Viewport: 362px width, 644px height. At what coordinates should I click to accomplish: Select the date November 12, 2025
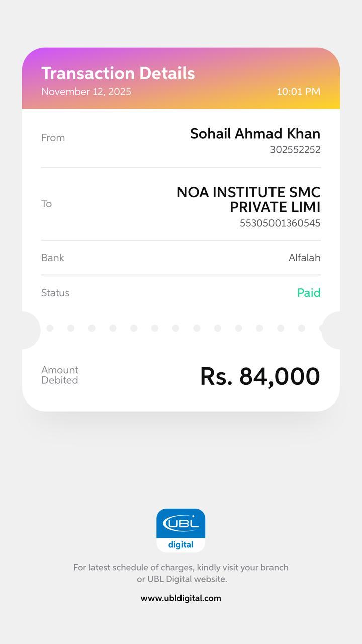tap(86, 92)
